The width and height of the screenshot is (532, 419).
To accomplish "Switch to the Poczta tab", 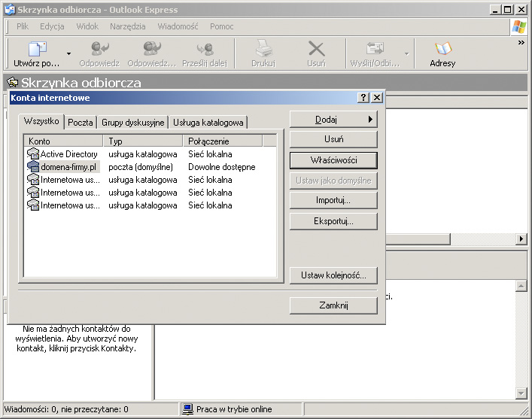I will coord(81,123).
